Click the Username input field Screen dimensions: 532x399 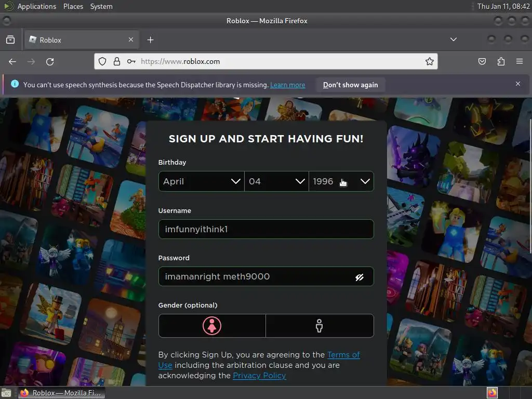266,229
